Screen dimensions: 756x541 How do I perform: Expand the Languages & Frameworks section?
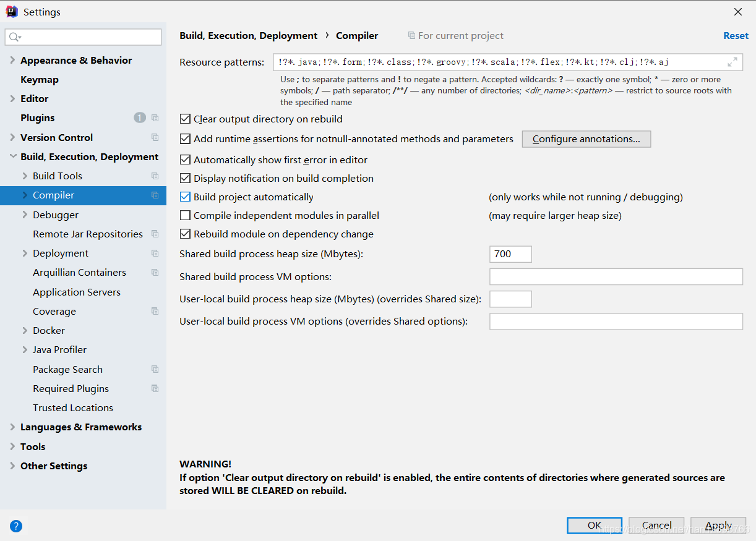14,427
